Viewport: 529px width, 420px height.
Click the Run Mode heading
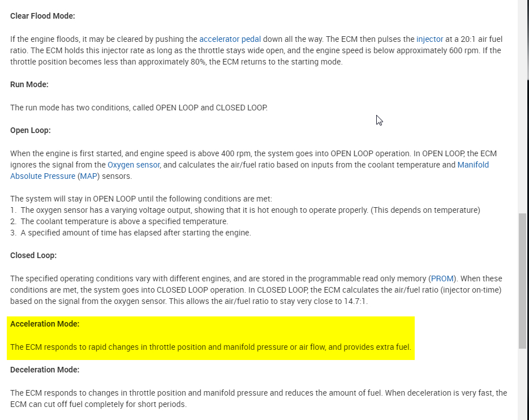29,84
